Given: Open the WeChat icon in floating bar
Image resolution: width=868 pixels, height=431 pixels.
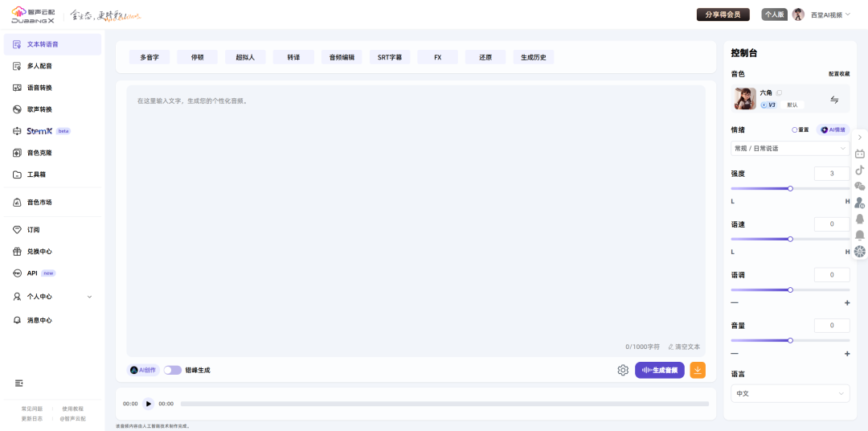Looking at the screenshot, I should tap(859, 186).
